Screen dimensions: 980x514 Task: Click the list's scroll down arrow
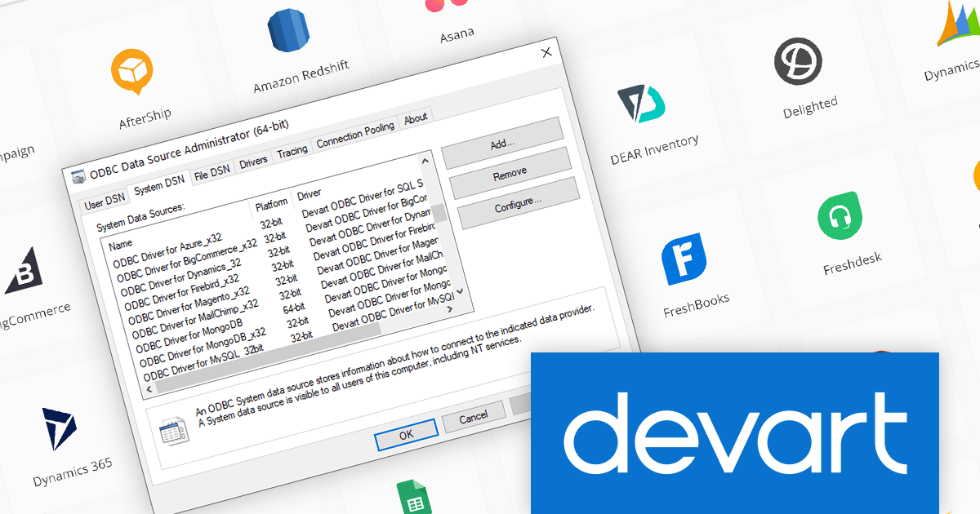pos(459,291)
